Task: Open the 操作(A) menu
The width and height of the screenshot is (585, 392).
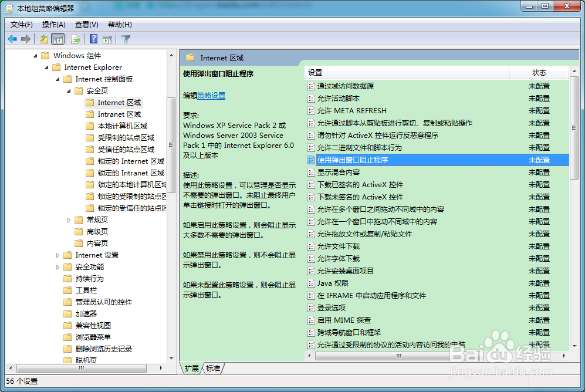Action: point(54,25)
